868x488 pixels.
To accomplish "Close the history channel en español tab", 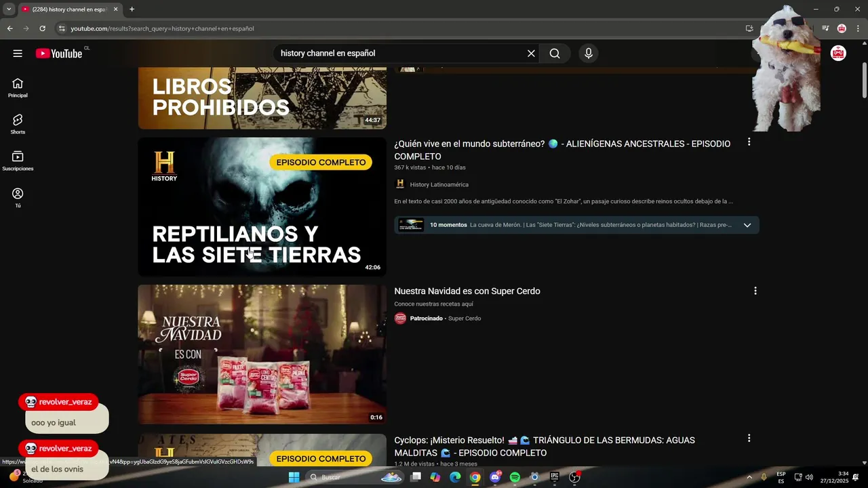I will 115,9.
